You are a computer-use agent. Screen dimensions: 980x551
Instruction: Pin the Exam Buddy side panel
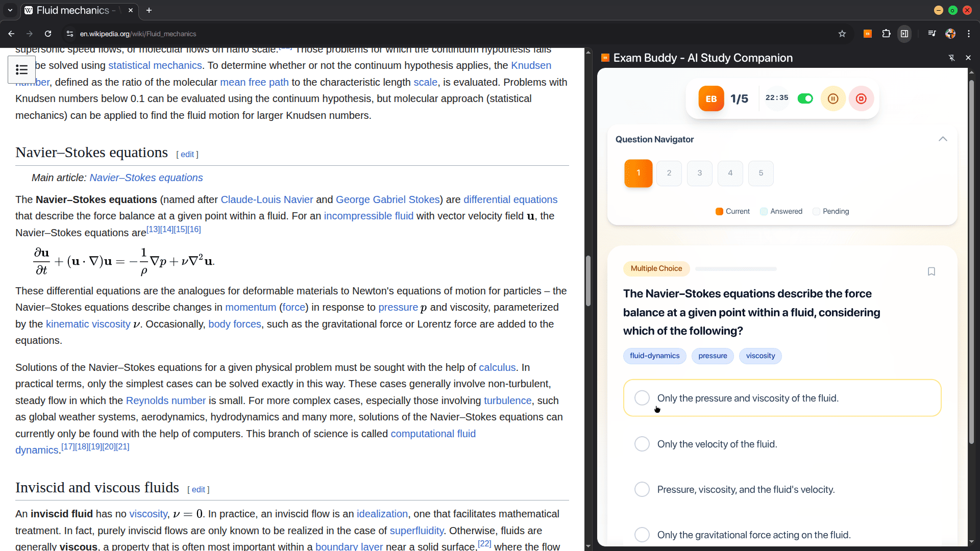tap(951, 58)
